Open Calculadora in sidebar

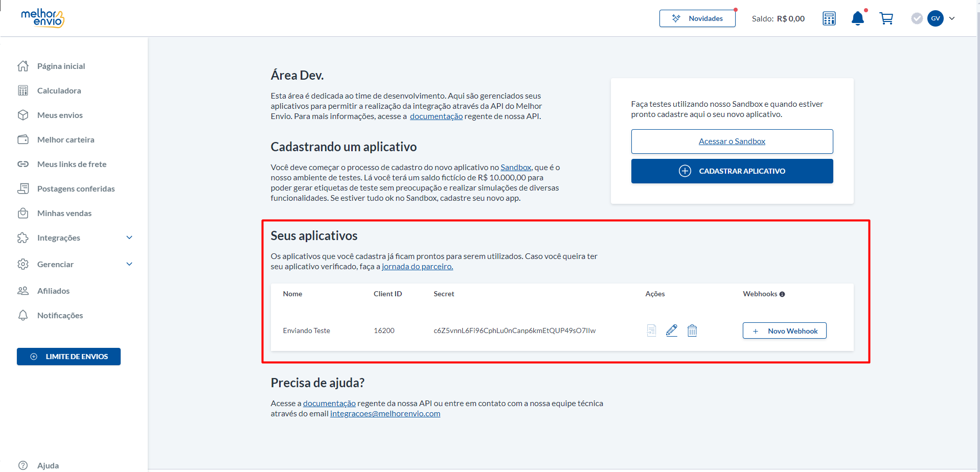click(59, 90)
